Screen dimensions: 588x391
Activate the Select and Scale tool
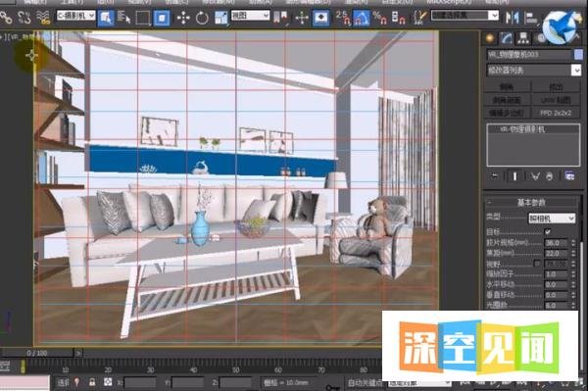pyautogui.click(x=221, y=18)
